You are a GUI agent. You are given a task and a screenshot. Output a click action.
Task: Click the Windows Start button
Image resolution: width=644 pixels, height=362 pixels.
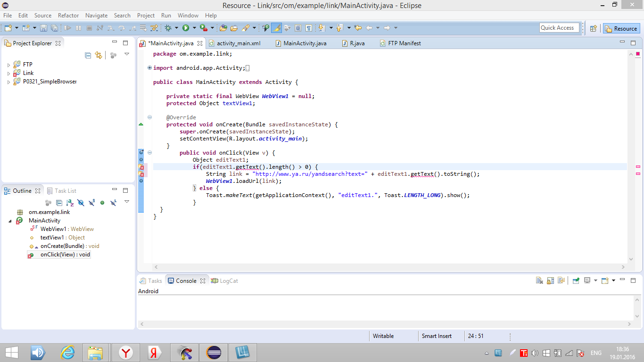pyautogui.click(x=11, y=353)
